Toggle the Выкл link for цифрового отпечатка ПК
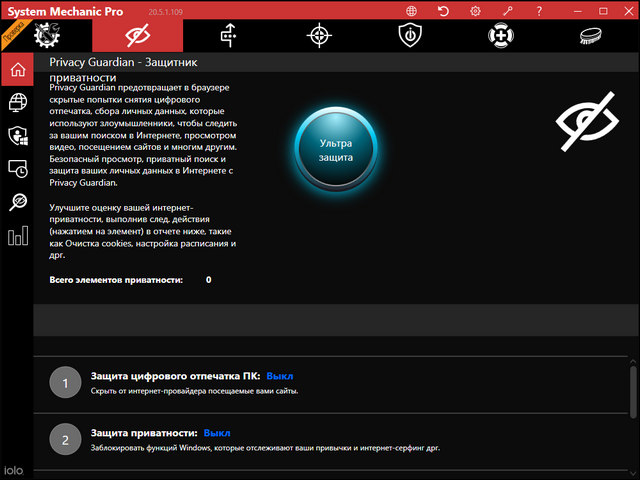 [280, 376]
